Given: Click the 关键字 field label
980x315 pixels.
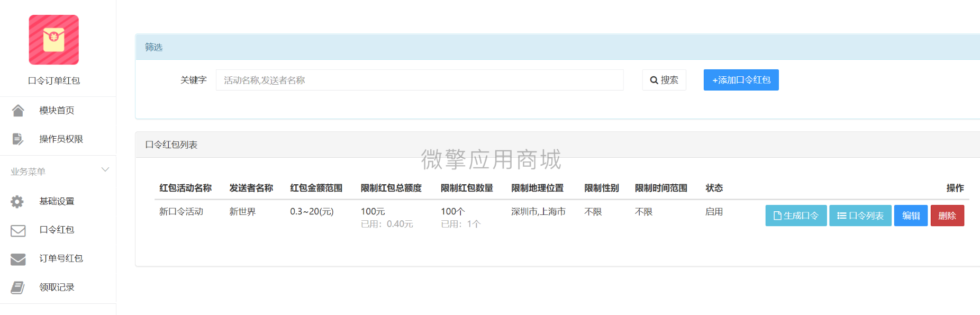Looking at the screenshot, I should point(193,80).
